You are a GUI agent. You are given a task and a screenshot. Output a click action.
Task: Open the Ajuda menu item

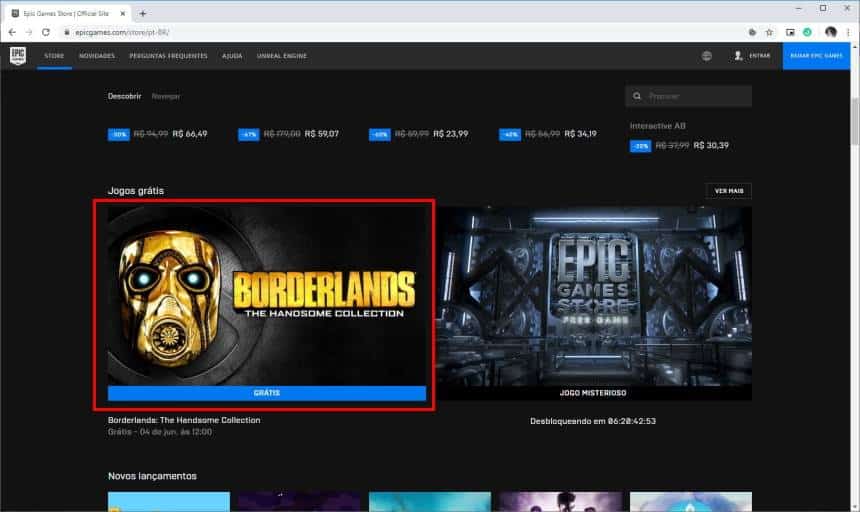(x=232, y=56)
